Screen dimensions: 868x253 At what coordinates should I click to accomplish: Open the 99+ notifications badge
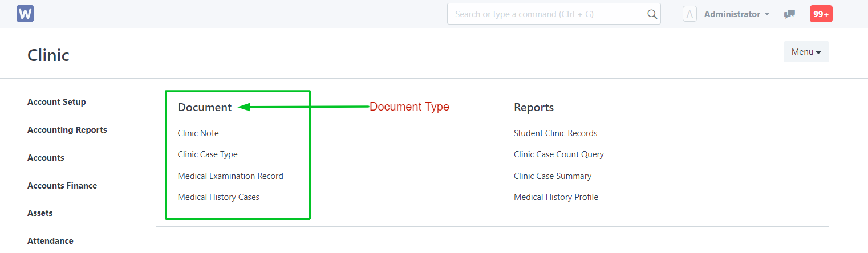(x=821, y=14)
